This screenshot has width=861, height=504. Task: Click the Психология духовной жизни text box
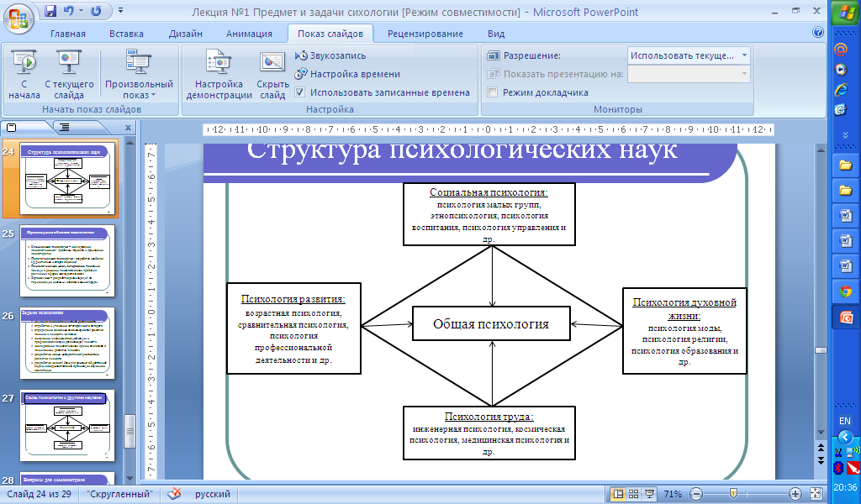pyautogui.click(x=684, y=331)
